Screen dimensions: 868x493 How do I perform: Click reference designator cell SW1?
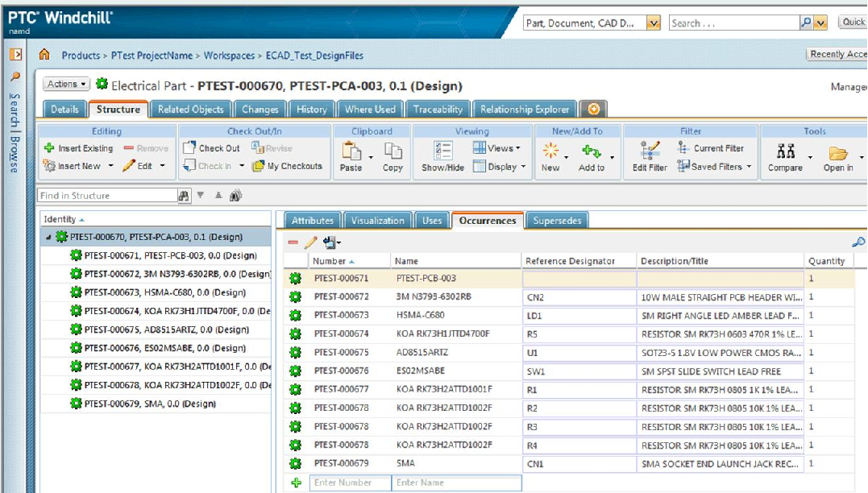[x=579, y=371]
